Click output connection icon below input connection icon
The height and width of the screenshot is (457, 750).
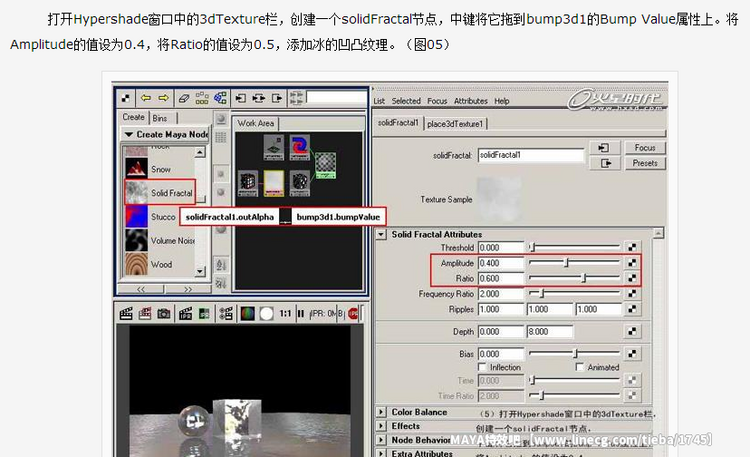coord(604,163)
